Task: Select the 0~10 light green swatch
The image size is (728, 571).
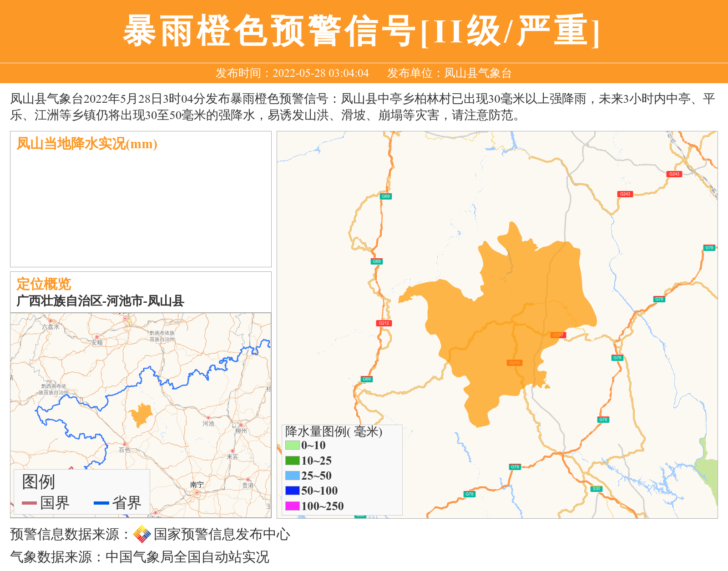Action: click(x=293, y=445)
